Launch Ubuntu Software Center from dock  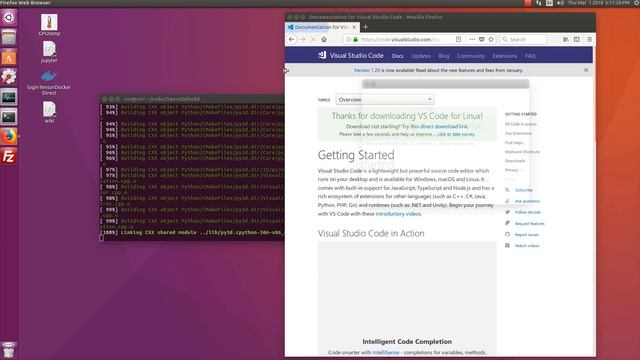tap(9, 57)
